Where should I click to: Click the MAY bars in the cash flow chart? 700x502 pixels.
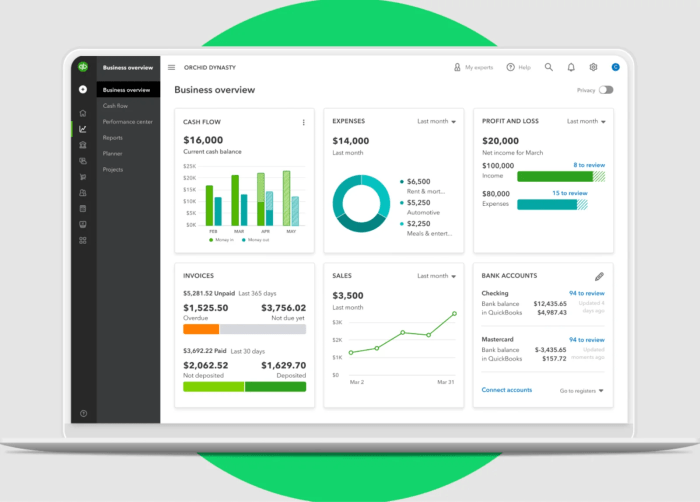[x=291, y=198]
